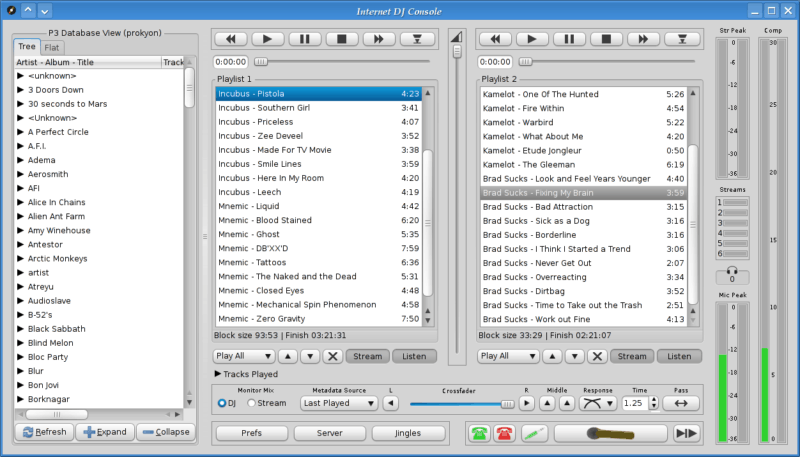800x457 pixels.
Task: Remove track with Playlist 1's X button
Action: coord(333,356)
